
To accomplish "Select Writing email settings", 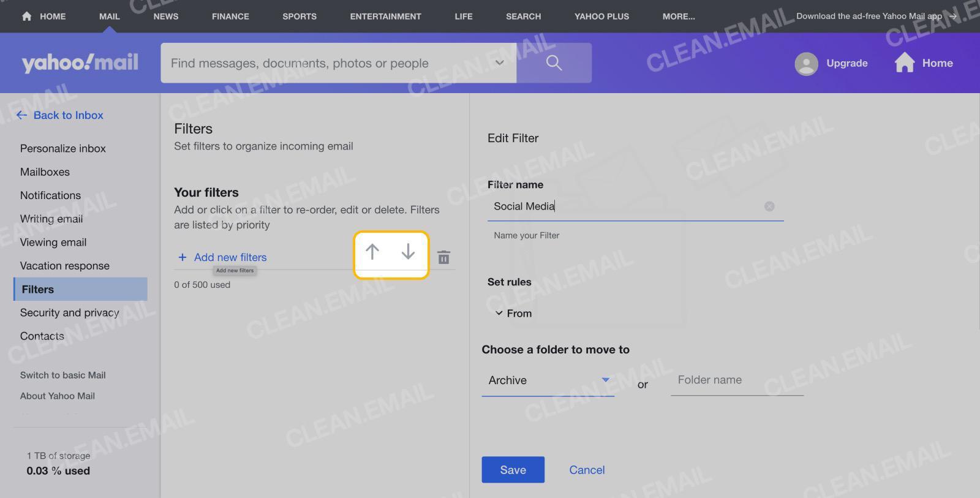I will 51,219.
